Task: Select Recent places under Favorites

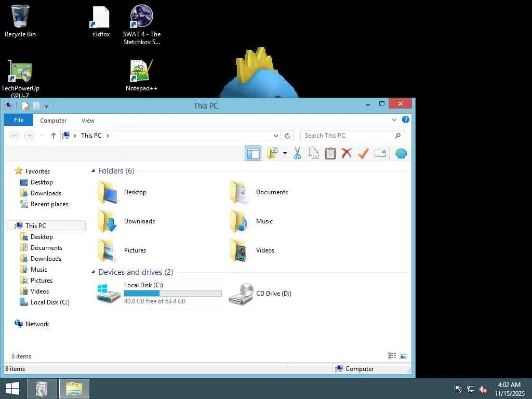Action: tap(44, 204)
